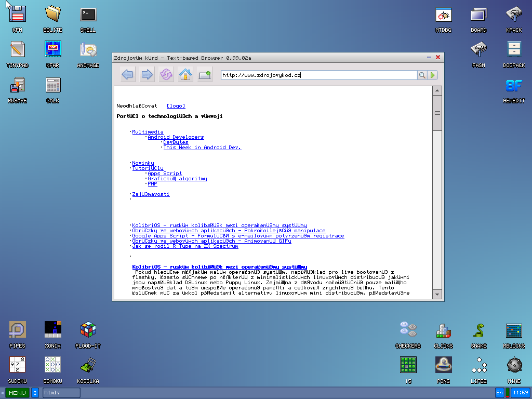The width and height of the screenshot is (532, 399).
Task: Launch KPACK from the desktop
Action: pos(514,19)
